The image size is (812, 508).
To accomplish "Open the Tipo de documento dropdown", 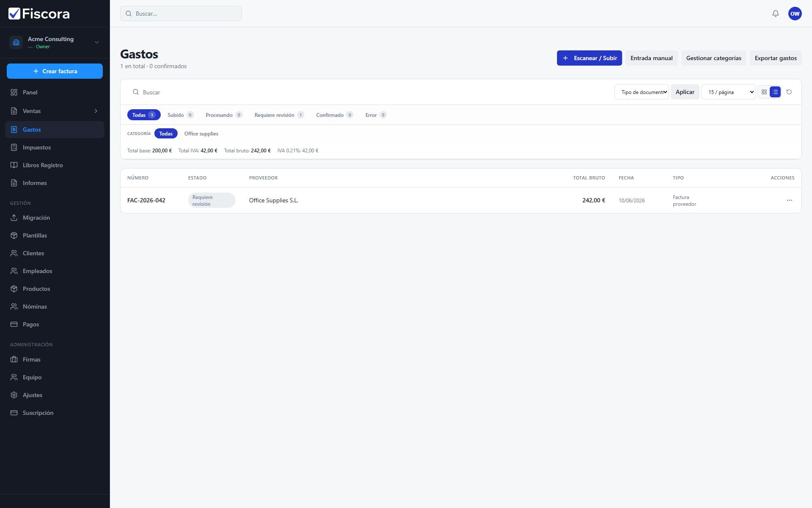I will tap(642, 92).
